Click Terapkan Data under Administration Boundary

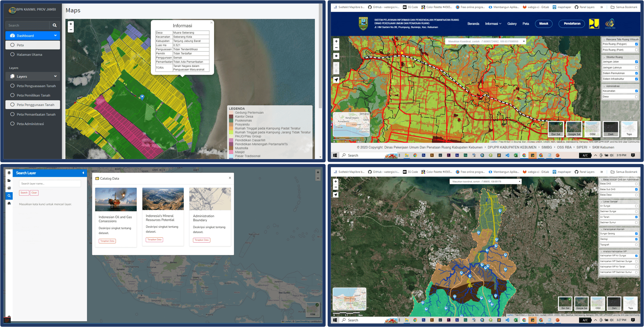202,240
